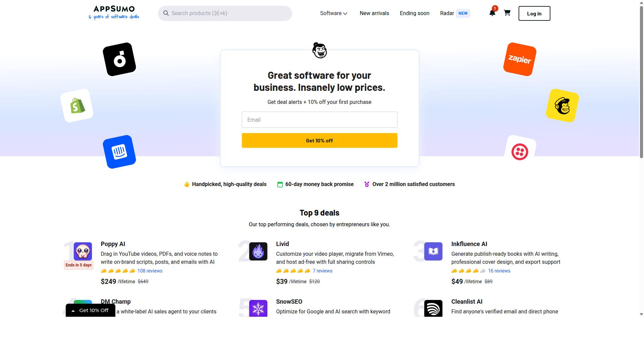
Task: Open the Inkfluence AI book icon
Action: [x=433, y=251]
